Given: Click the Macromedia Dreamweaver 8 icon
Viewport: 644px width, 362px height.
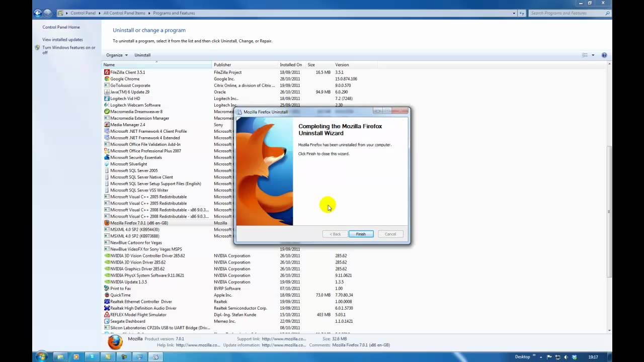Looking at the screenshot, I should (107, 112).
